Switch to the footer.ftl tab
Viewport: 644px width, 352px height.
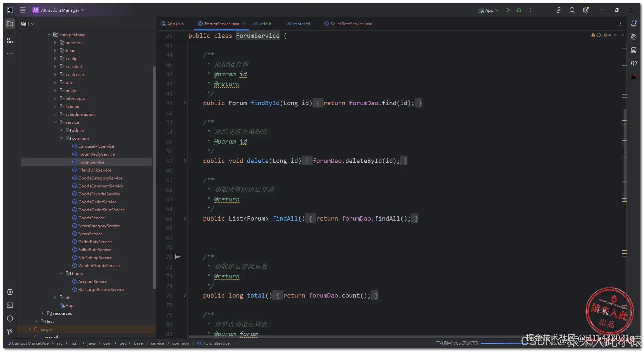coord(298,24)
